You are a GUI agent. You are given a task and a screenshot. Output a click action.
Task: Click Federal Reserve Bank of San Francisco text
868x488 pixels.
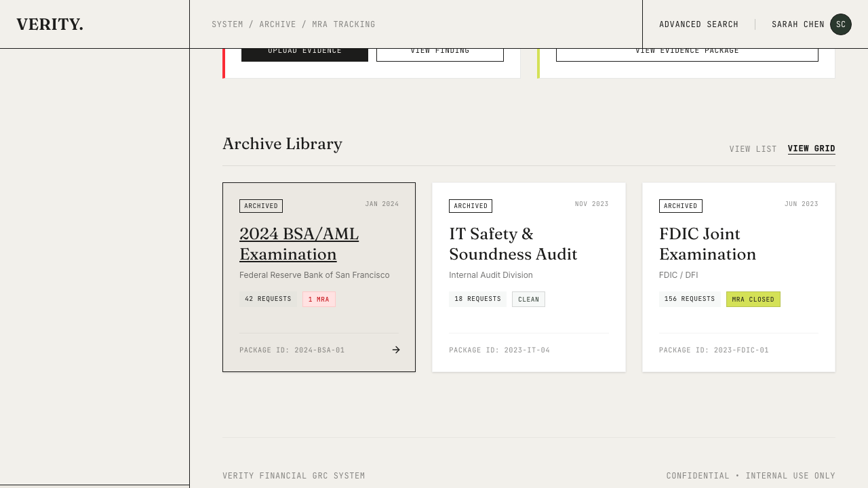[315, 275]
